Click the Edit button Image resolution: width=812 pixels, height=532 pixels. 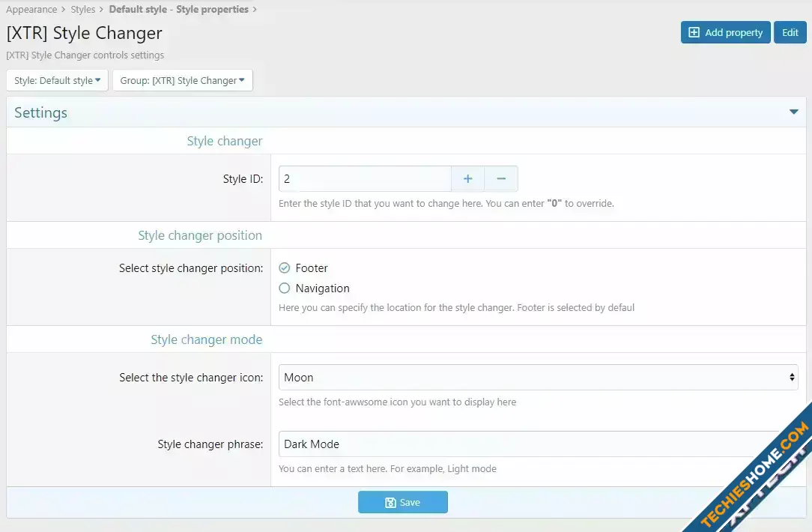tap(790, 33)
